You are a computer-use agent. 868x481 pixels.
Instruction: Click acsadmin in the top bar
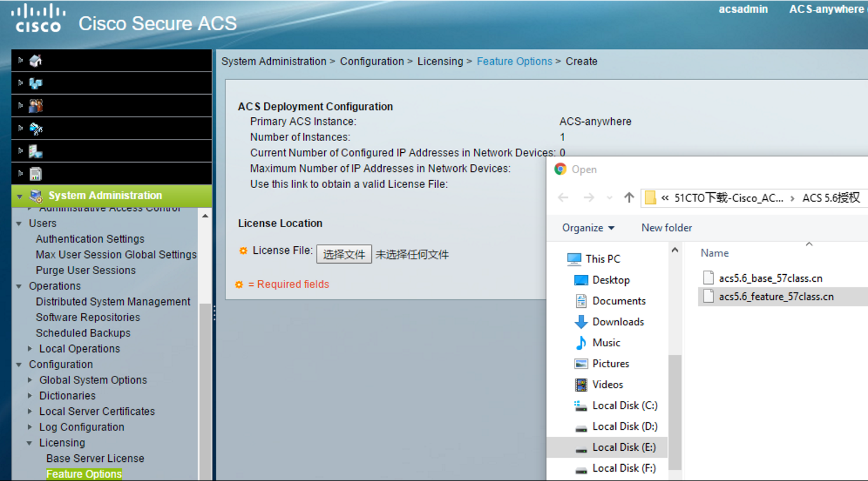tap(744, 9)
